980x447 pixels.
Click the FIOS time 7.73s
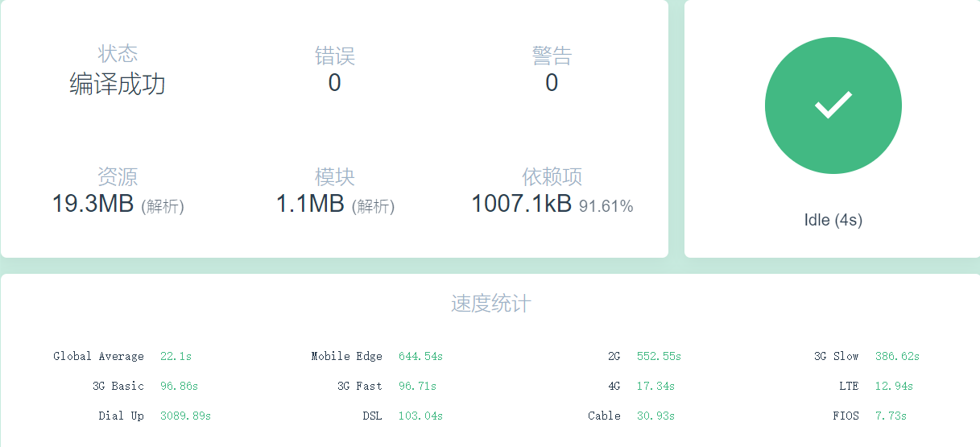point(891,416)
